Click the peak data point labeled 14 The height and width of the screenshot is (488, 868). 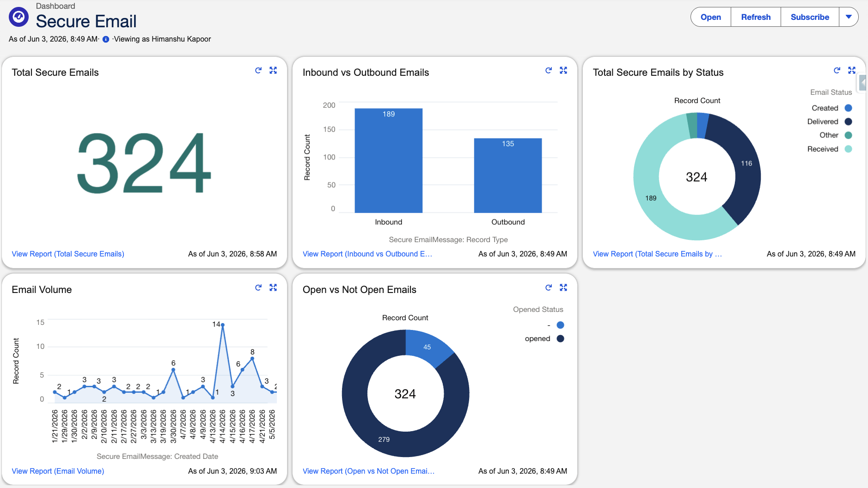(x=223, y=325)
